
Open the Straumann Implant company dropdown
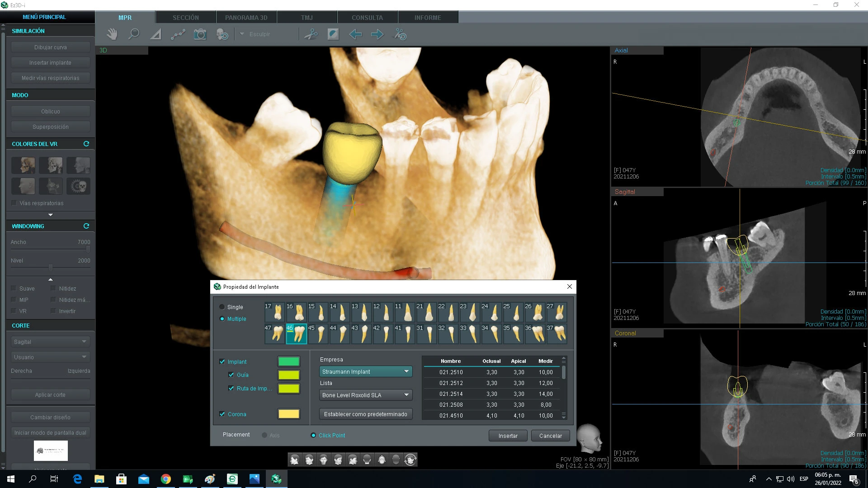[365, 371]
